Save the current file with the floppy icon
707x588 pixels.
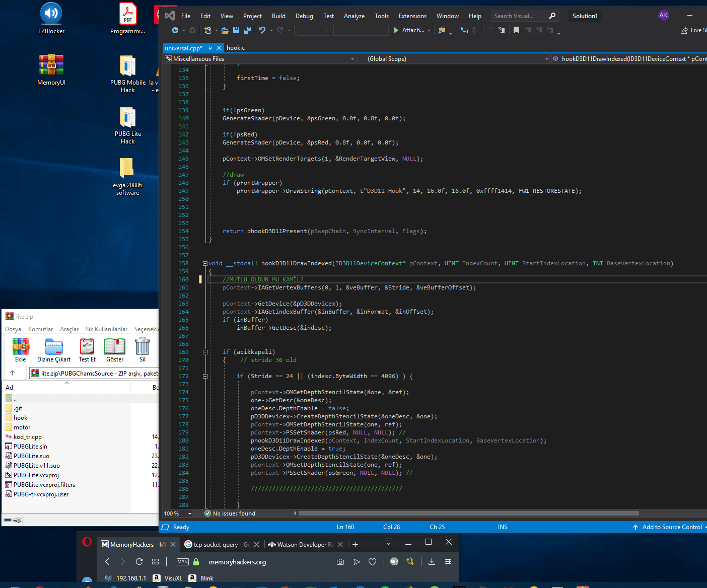point(236,30)
